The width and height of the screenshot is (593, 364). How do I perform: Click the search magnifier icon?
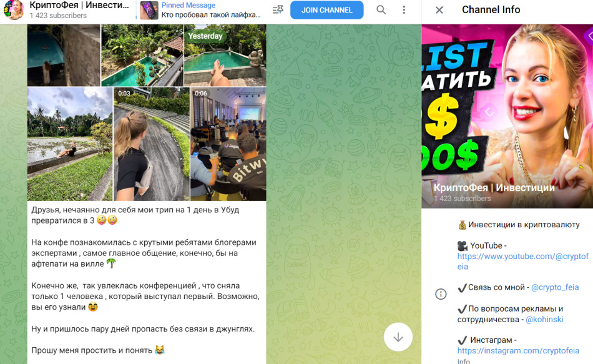(381, 10)
